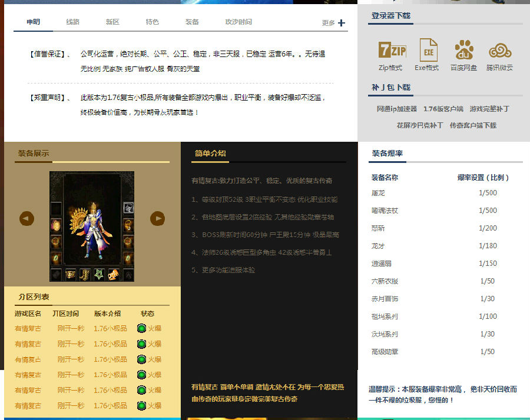Click the 1/180 drop rate value
Viewport: 530px width, 420px height.
(x=488, y=246)
